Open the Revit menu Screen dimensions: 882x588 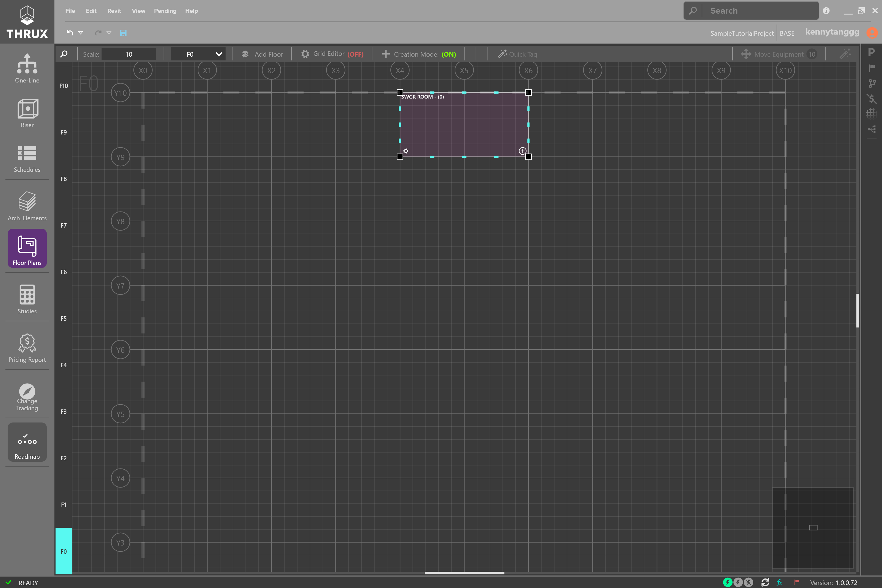114,11
